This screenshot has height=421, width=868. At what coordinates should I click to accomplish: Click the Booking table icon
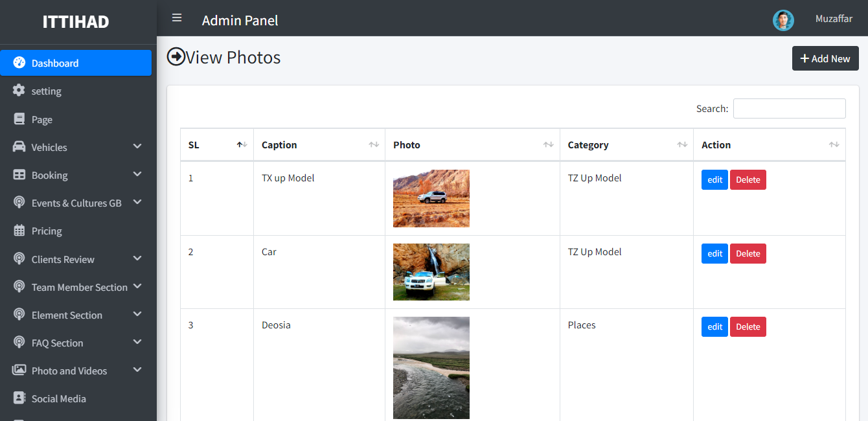tap(19, 175)
